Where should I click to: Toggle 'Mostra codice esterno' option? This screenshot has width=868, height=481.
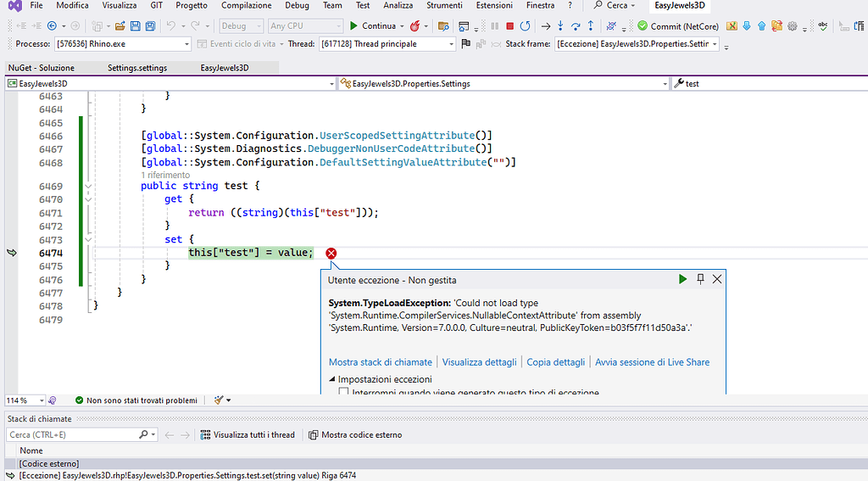coord(354,435)
